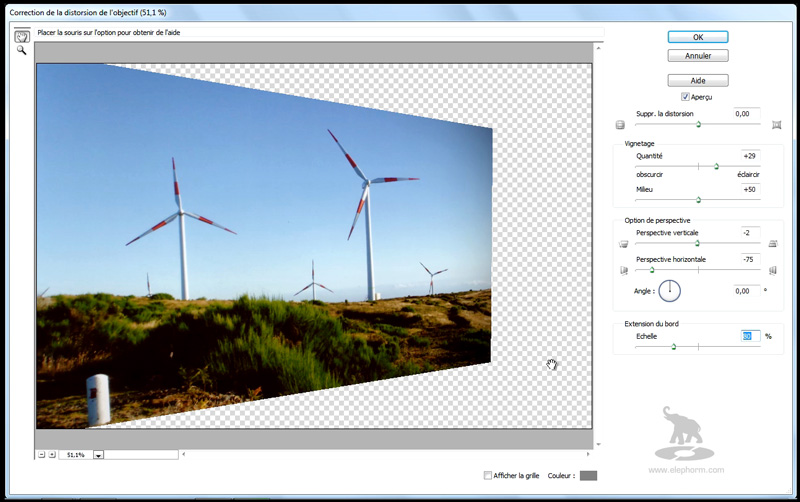Image resolution: width=800 pixels, height=502 pixels.
Task: Focus the Suppr. la distorsion value field
Action: pyautogui.click(x=746, y=114)
